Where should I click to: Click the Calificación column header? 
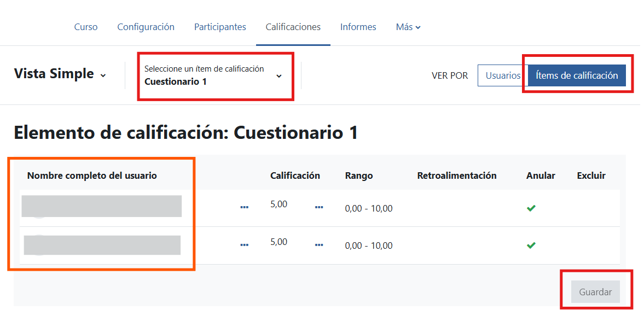(x=295, y=176)
